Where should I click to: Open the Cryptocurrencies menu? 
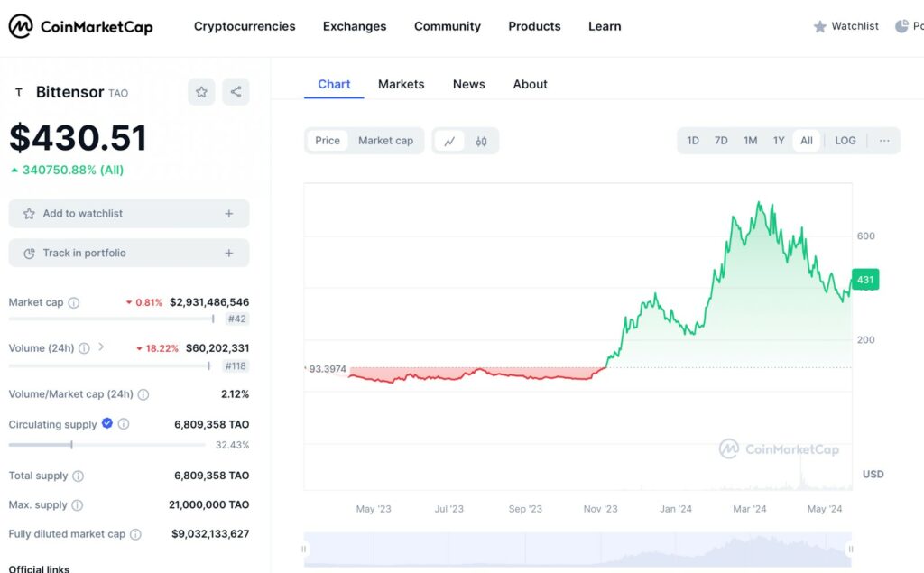pos(245,26)
